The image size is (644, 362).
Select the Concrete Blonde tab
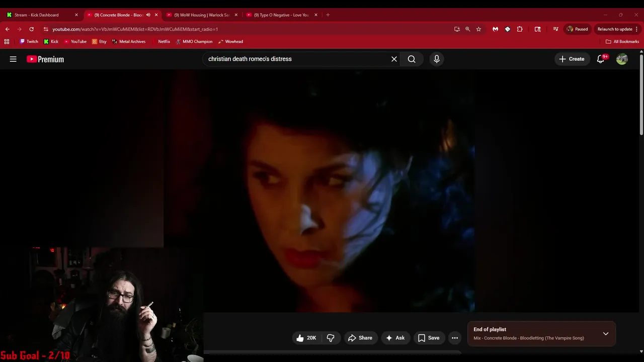(118, 15)
